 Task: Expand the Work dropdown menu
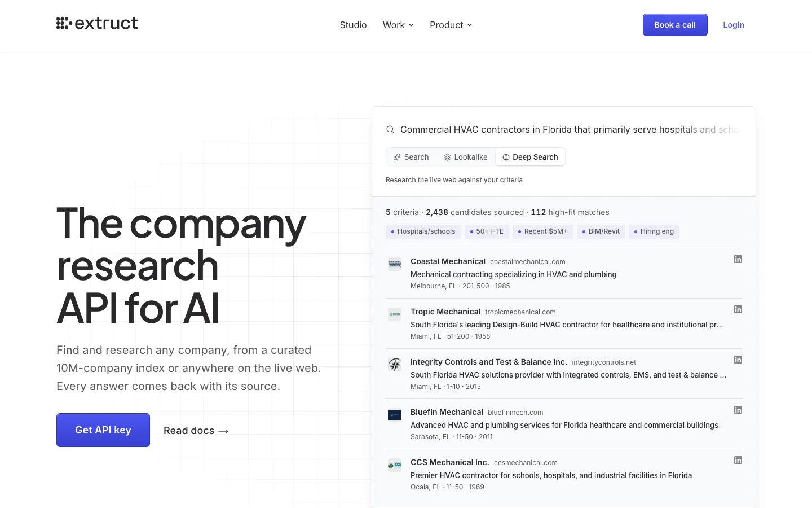coord(398,25)
